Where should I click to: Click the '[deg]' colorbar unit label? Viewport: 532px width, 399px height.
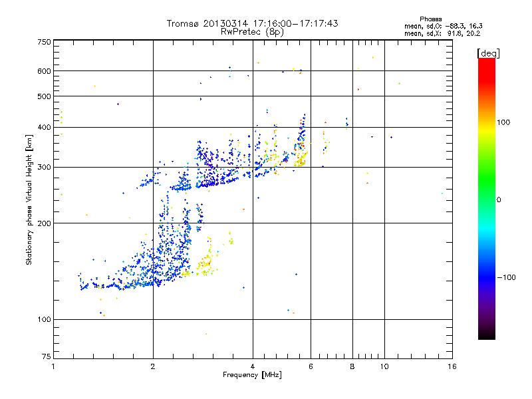coord(488,53)
